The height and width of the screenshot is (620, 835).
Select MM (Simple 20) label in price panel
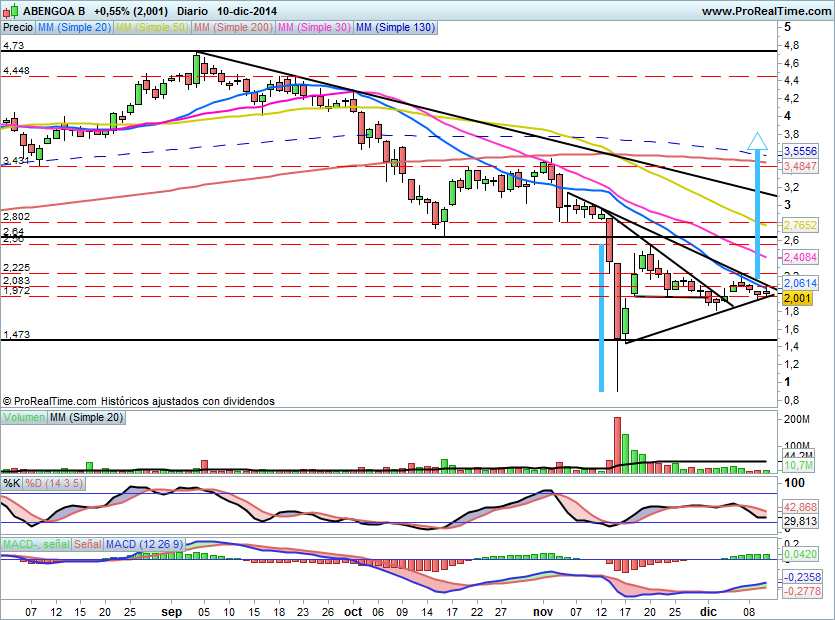point(75,27)
